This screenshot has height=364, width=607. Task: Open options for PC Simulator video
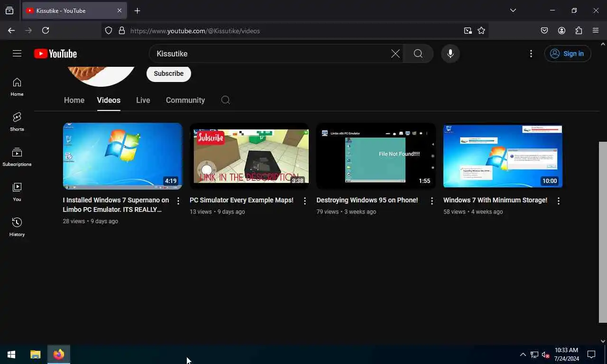pos(305,201)
